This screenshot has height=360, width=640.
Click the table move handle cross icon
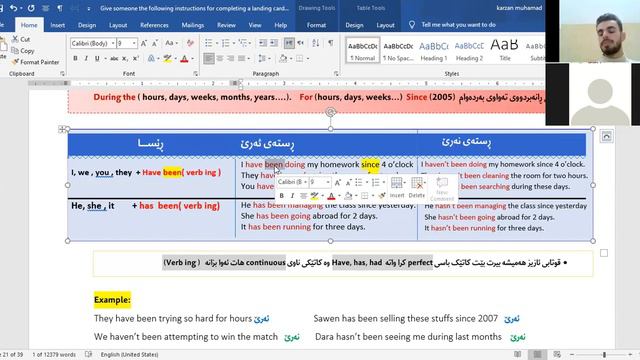pyautogui.click(x=62, y=129)
